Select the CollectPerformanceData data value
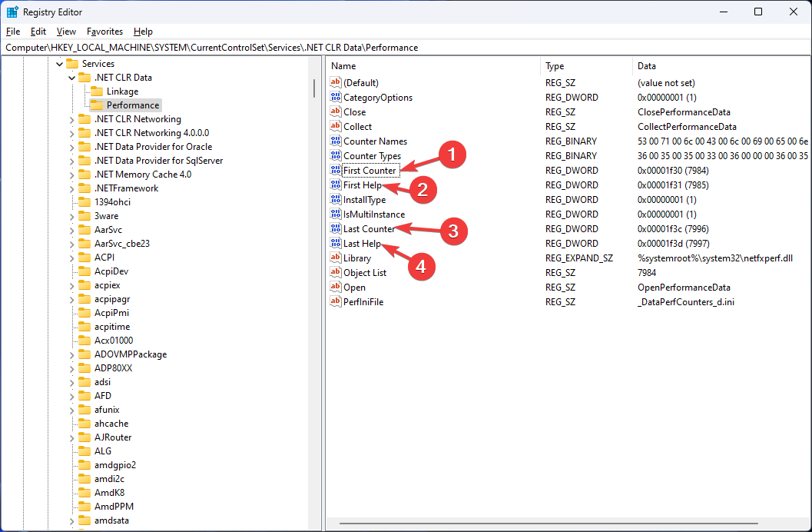 click(x=688, y=126)
